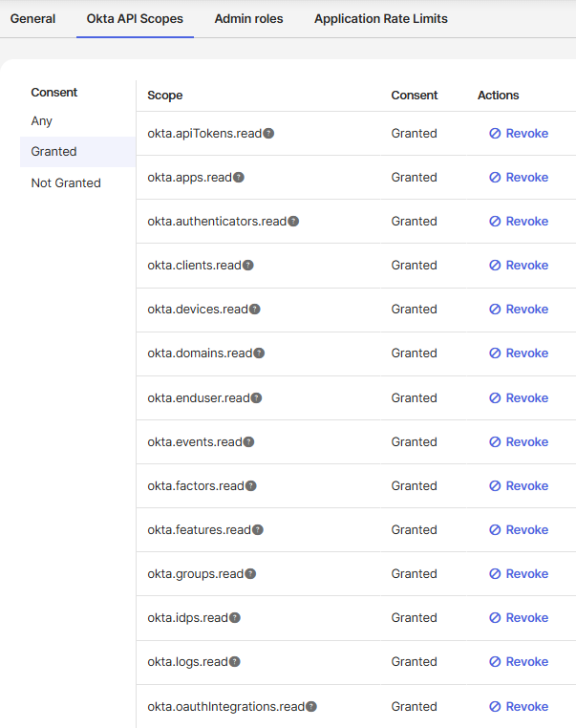Revoke the okta.events.read scope
The width and height of the screenshot is (576, 728).
(519, 442)
